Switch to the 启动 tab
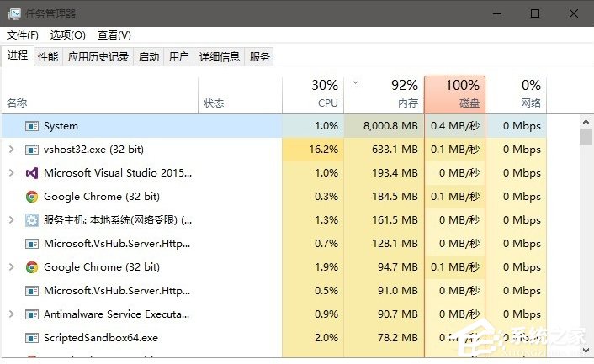This screenshot has height=364, width=594. 148,57
